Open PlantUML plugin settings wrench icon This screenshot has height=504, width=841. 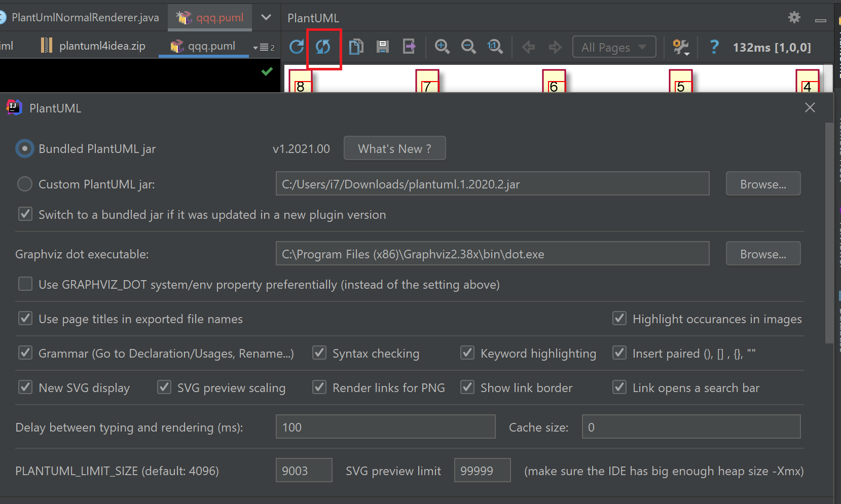(x=681, y=47)
